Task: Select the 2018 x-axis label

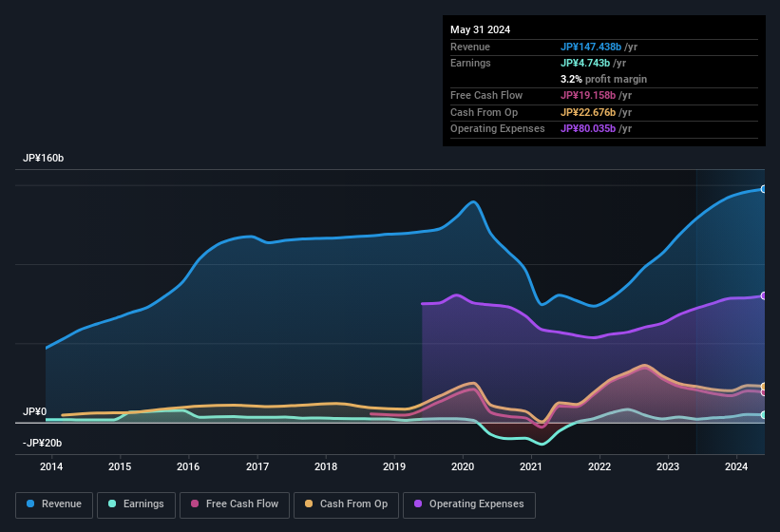Action: pos(326,466)
